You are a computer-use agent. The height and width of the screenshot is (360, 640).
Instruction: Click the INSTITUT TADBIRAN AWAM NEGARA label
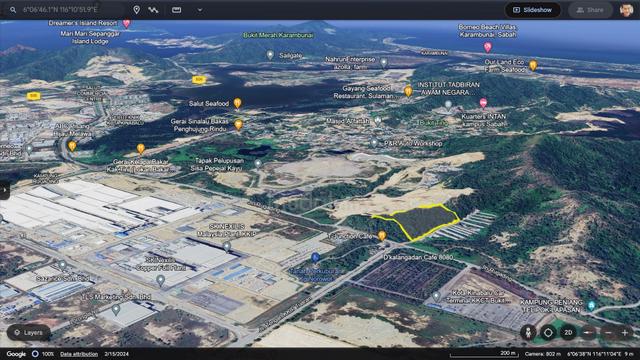448,89
